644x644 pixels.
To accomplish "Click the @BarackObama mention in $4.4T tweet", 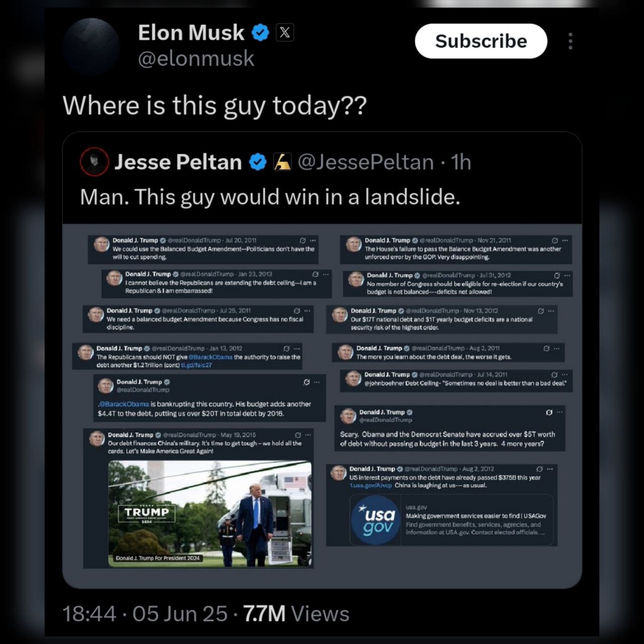I will [124, 404].
